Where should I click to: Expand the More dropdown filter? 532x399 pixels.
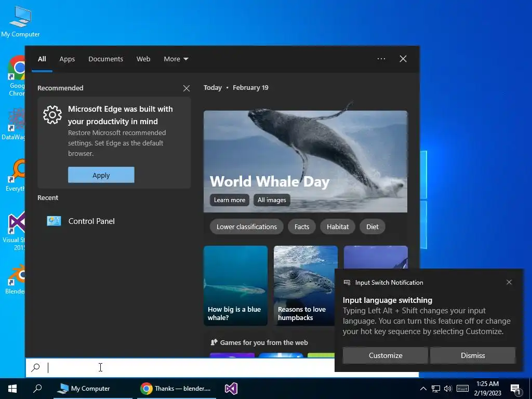click(x=176, y=59)
